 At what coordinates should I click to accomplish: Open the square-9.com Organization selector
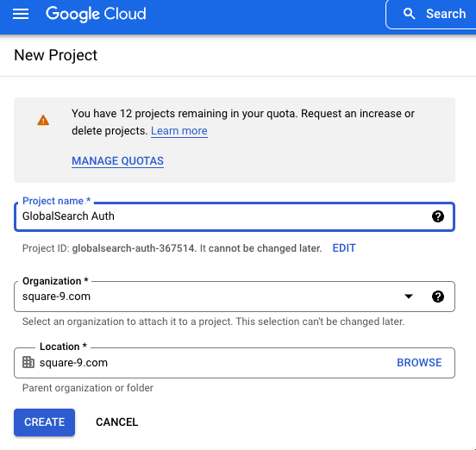[235, 297]
